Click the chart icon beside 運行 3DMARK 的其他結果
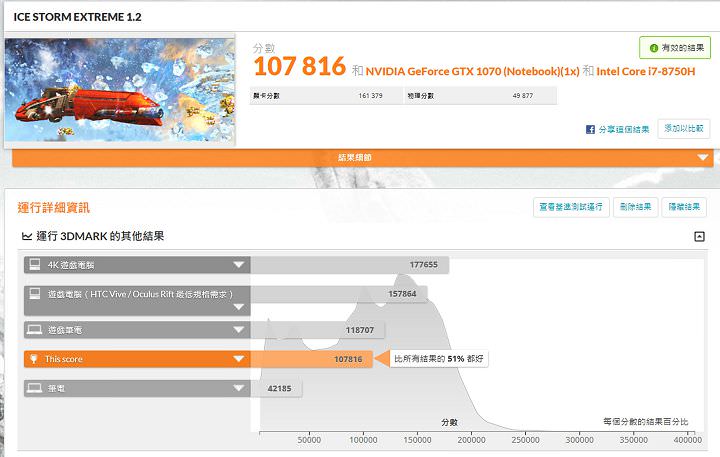This screenshot has height=457, width=720. [25, 237]
